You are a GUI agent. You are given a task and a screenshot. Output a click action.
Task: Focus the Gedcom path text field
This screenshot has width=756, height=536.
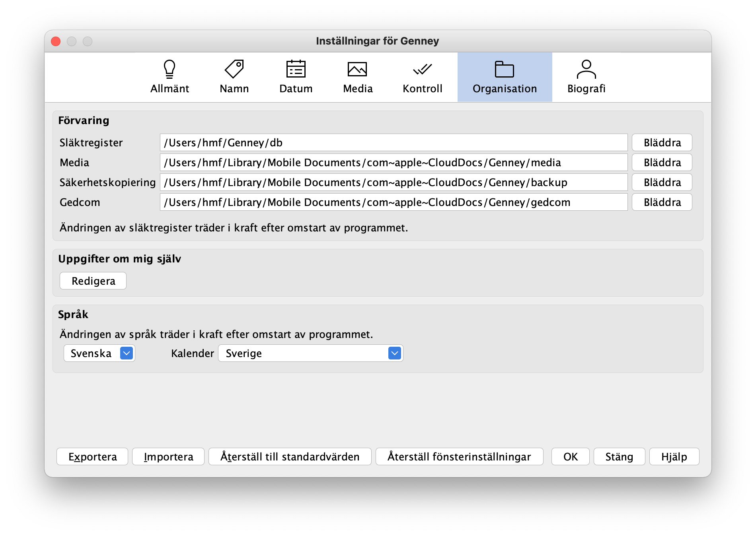pyautogui.click(x=393, y=202)
